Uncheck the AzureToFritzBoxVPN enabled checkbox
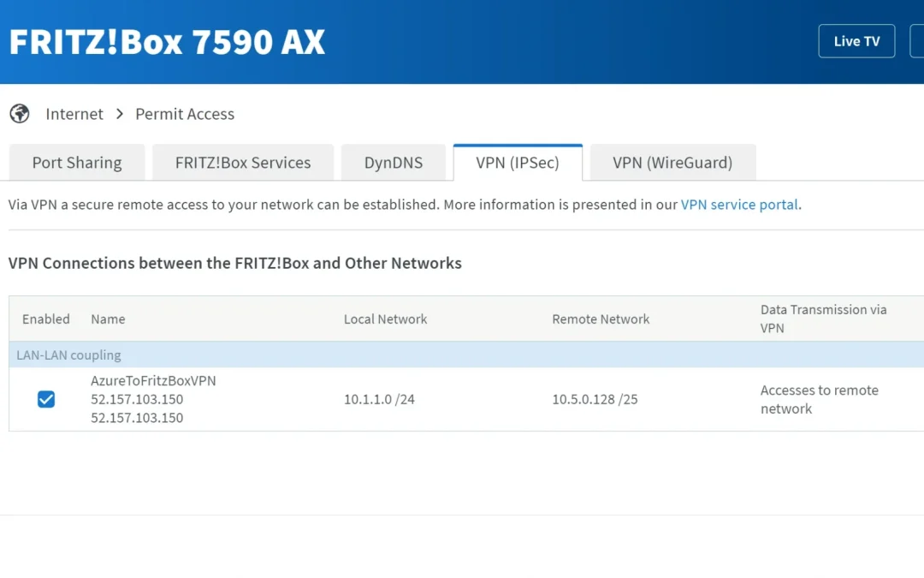The width and height of the screenshot is (924, 578). pyautogui.click(x=46, y=399)
